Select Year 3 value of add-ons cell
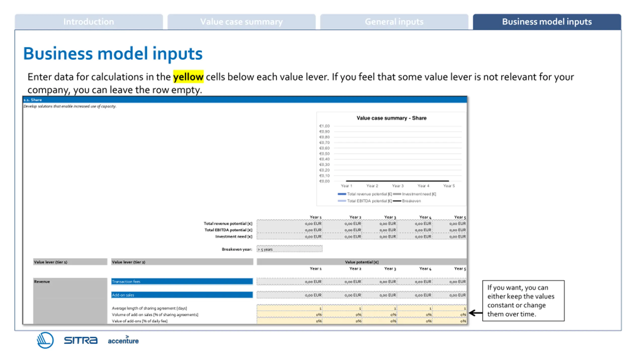The width and height of the screenshot is (644, 362). pos(379,321)
